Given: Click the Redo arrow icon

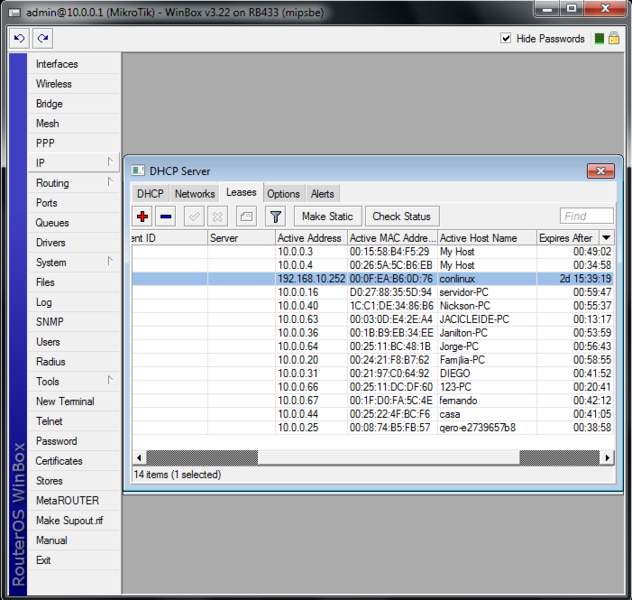Looking at the screenshot, I should click(42, 39).
